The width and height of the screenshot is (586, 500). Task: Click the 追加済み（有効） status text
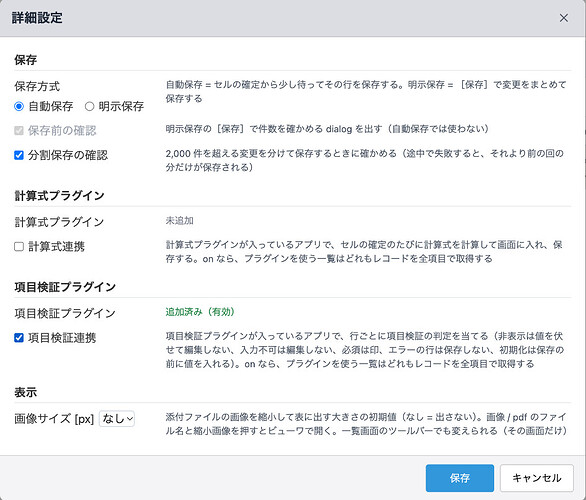(x=200, y=312)
